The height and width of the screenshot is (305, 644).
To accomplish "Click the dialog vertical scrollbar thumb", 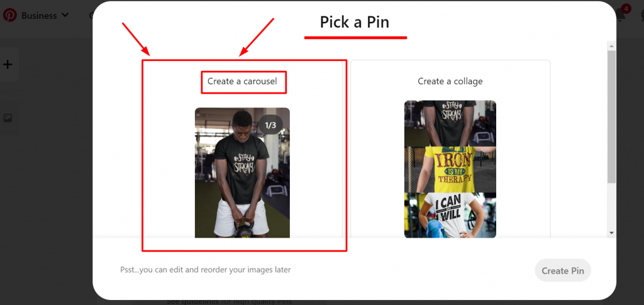I will 611,117.
